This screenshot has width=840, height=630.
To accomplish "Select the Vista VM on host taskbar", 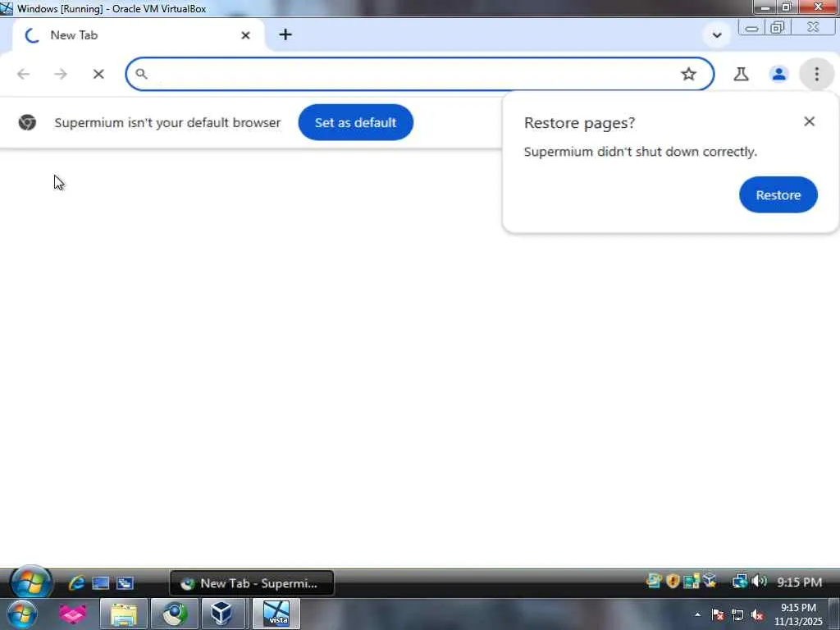I will point(276,614).
